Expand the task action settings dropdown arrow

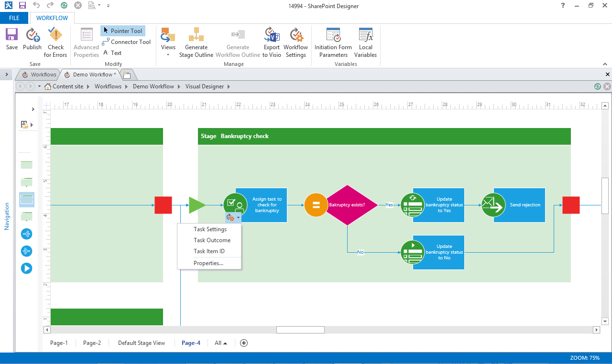(x=238, y=217)
